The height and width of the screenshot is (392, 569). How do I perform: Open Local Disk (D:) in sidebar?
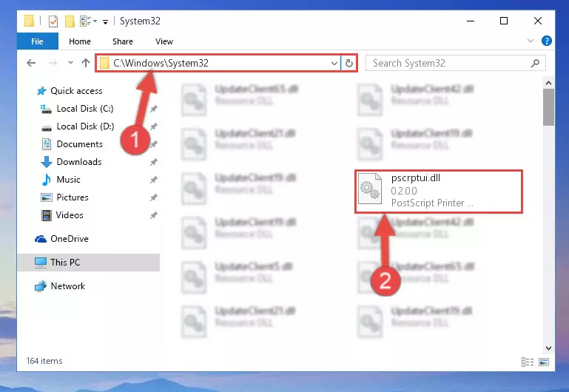click(x=85, y=126)
